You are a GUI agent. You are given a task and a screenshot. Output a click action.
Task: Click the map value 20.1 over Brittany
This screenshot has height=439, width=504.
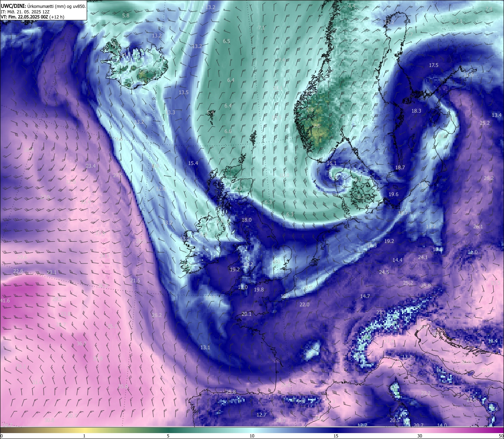coord(246,314)
